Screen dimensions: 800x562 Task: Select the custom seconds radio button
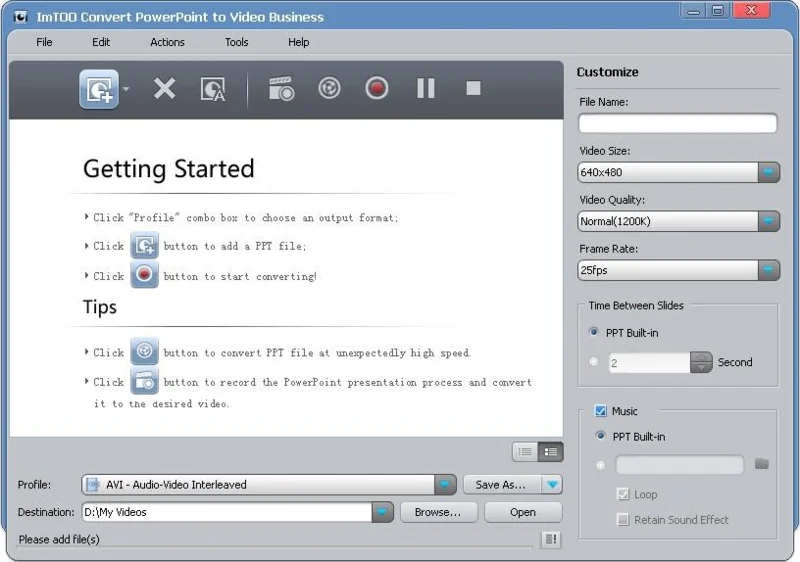(x=594, y=362)
